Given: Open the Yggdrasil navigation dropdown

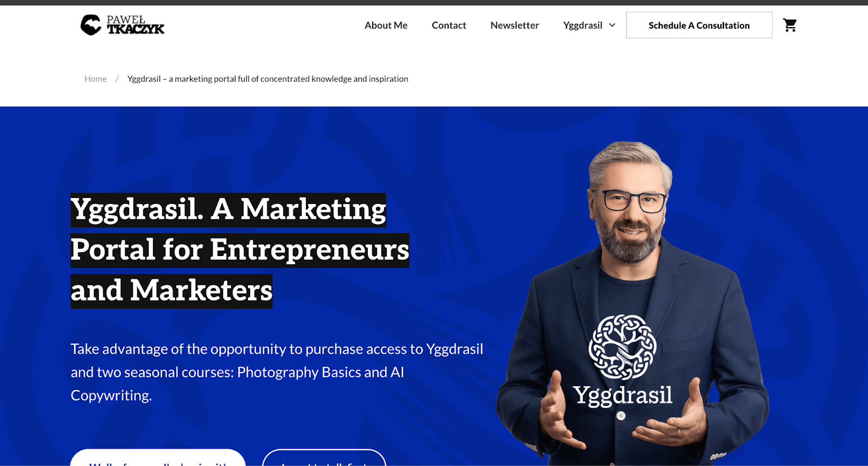Looking at the screenshot, I should coord(589,25).
